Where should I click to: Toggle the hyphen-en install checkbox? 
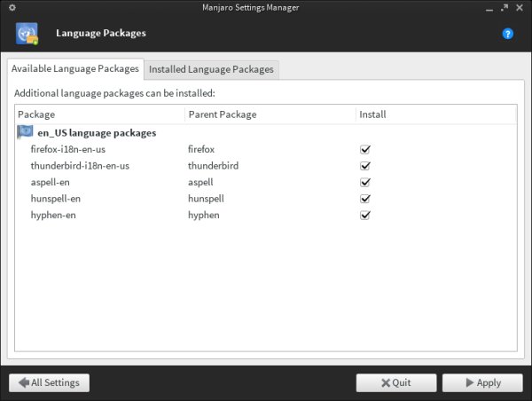click(364, 215)
